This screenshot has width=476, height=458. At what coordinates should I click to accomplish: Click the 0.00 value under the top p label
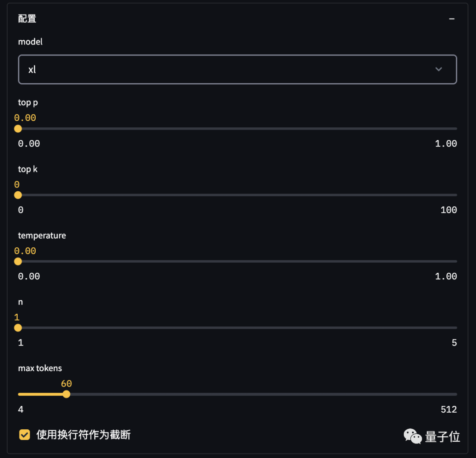24,117
